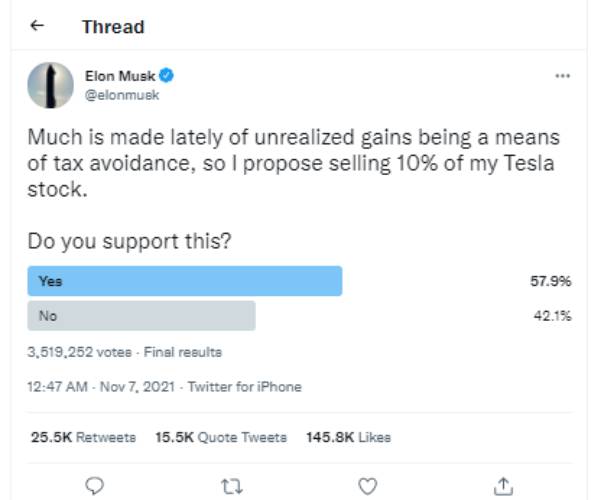Select the No poll bar
The width and height of the screenshot is (600, 500).
click(x=141, y=316)
